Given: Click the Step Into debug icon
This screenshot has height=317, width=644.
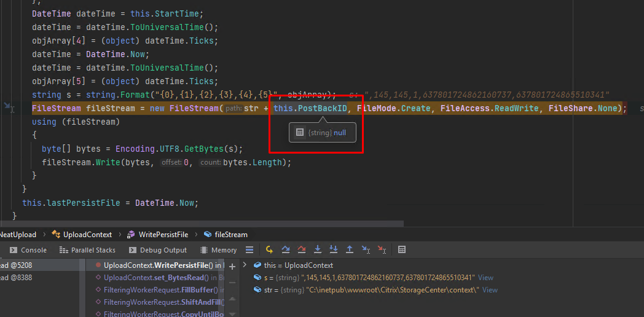Looking at the screenshot, I should coord(318,250).
